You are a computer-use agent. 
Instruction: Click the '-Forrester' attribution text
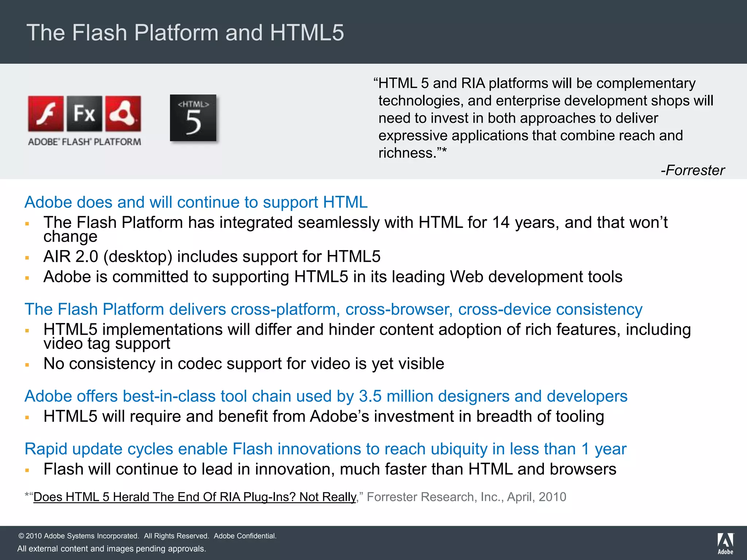pyautogui.click(x=693, y=170)
